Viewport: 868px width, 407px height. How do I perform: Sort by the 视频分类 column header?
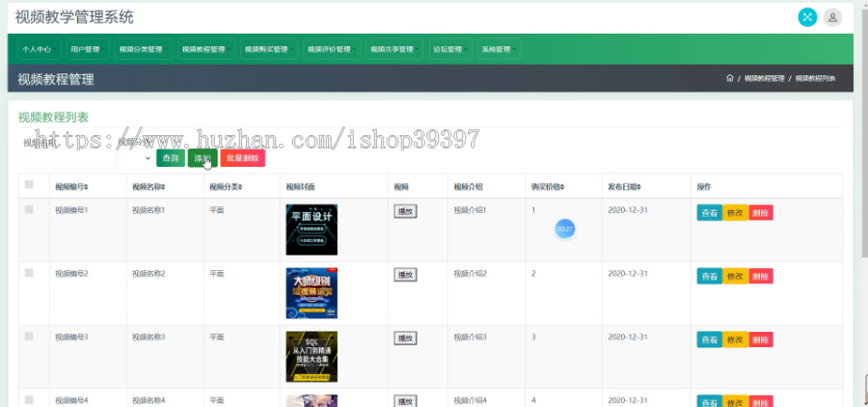tap(226, 187)
